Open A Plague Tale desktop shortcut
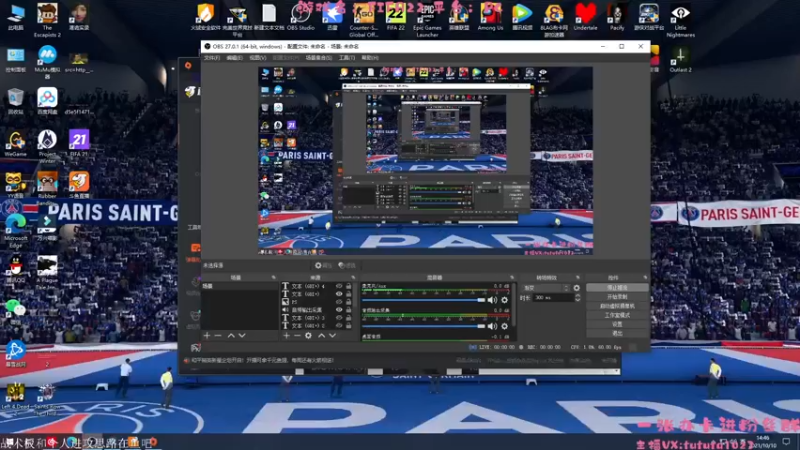The image size is (800, 450). coord(47,272)
